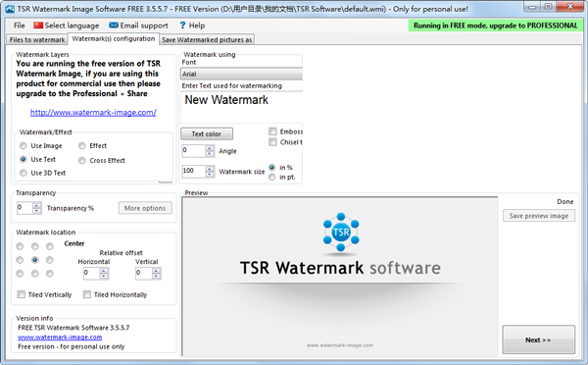Click the Vertical offset field
The width and height of the screenshot is (588, 365).
tap(144, 273)
